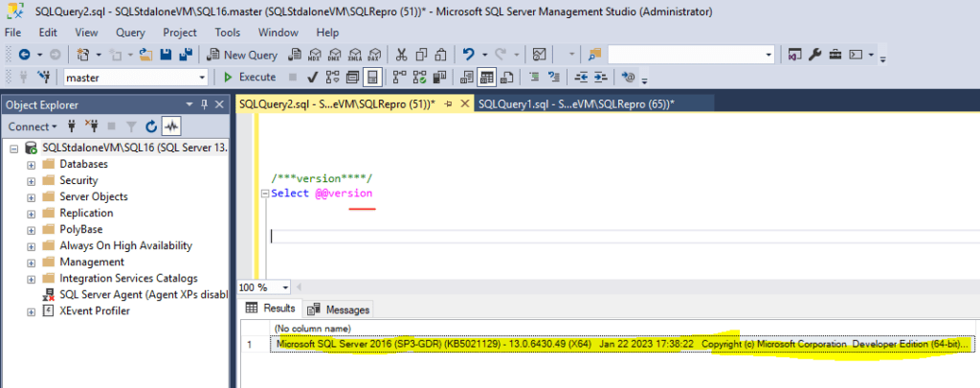Open the Edit menu
Image resolution: width=980 pixels, height=388 pixels.
(48, 33)
